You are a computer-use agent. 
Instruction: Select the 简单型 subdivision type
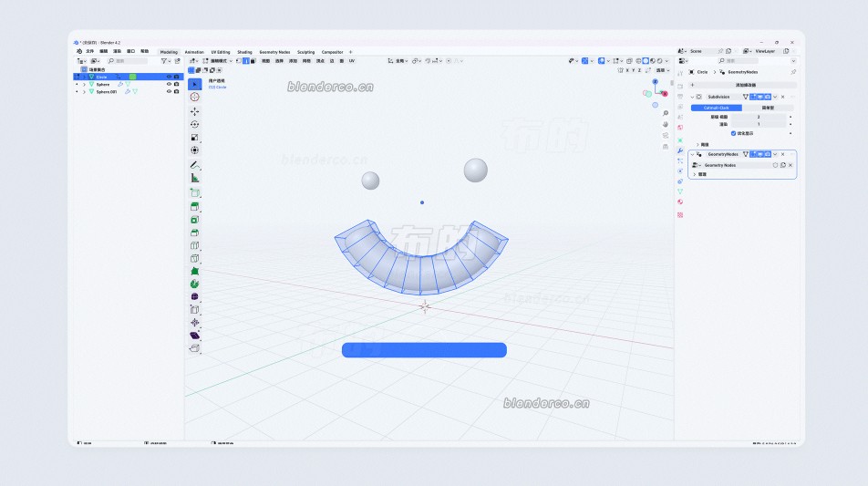[768, 108]
